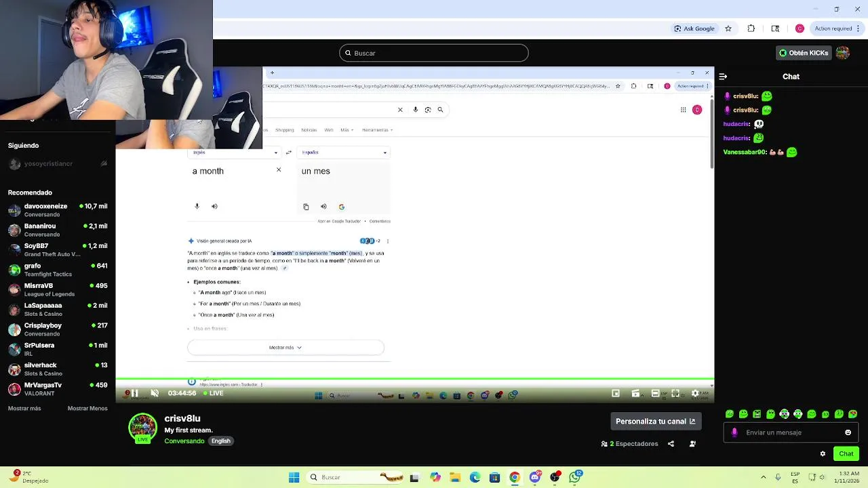868x488 pixels.
Task: Unmute the stream player volume
Action: click(155, 393)
